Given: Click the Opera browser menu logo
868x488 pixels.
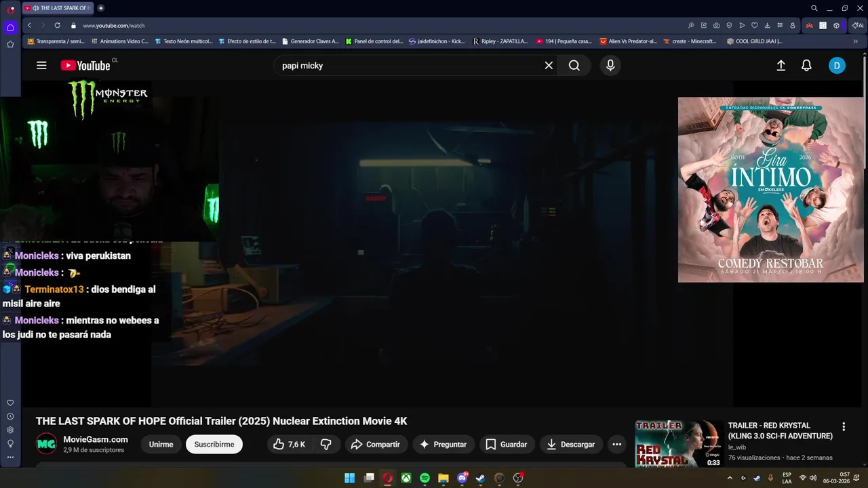Looking at the screenshot, I should click(11, 9).
